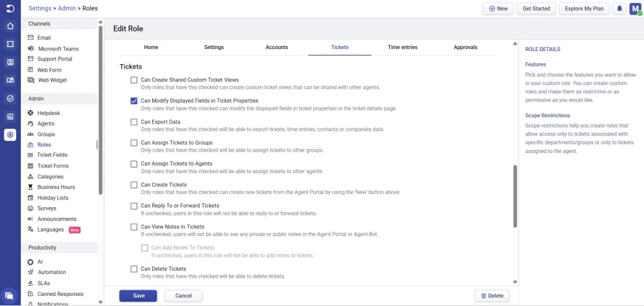The width and height of the screenshot is (644, 306).
Task: Switch to the Home tab
Action: 151,47
